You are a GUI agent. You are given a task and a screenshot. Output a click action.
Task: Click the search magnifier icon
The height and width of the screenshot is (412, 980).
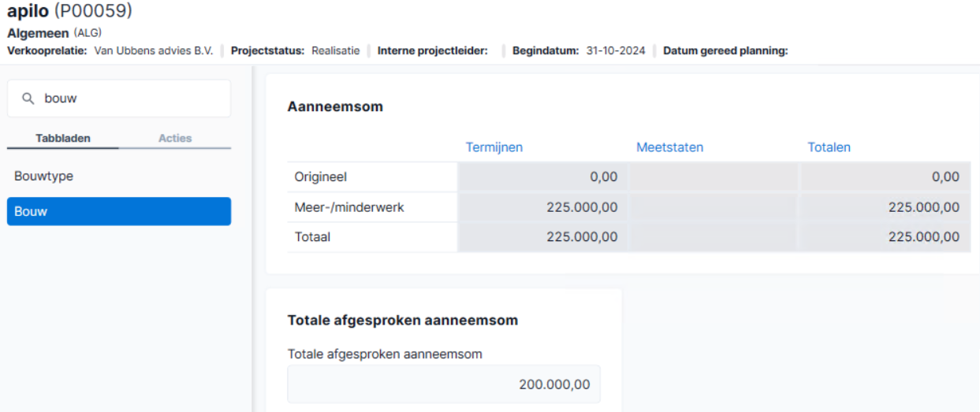point(28,98)
